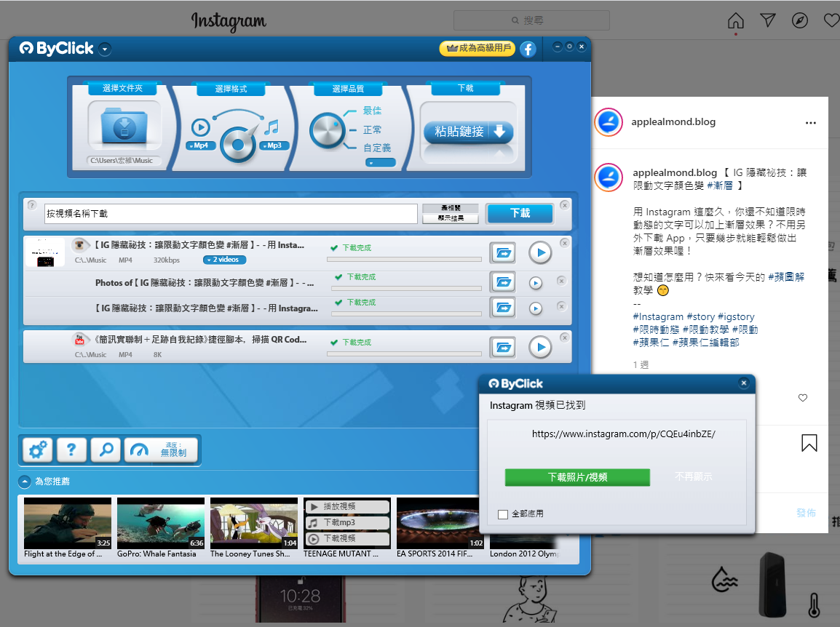Screen dimensions: 840x627
Task: Expand the 2 videos dropdown
Action: tap(225, 260)
